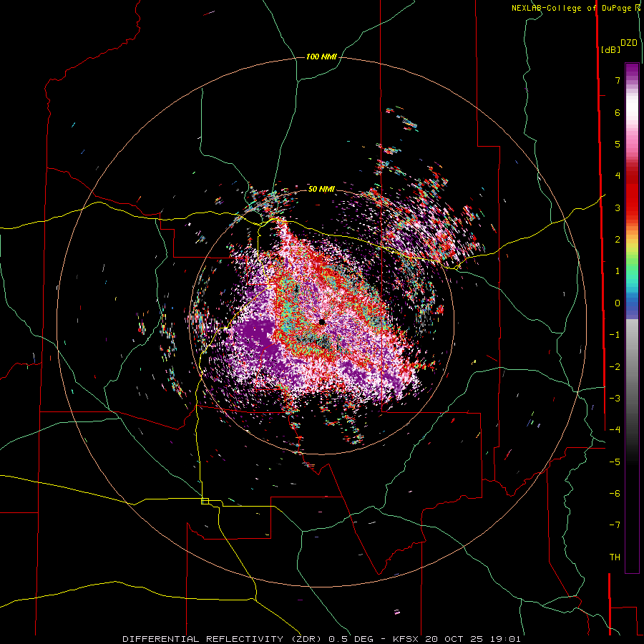Select the -2 value on scale
The image size is (644, 644).
(x=615, y=367)
